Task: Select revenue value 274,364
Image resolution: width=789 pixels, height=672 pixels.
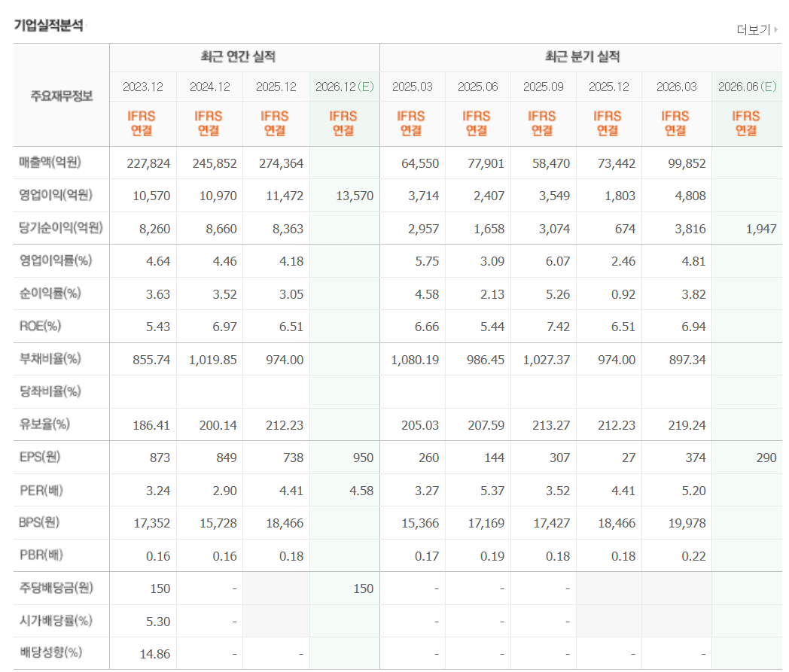Action: 282,163
